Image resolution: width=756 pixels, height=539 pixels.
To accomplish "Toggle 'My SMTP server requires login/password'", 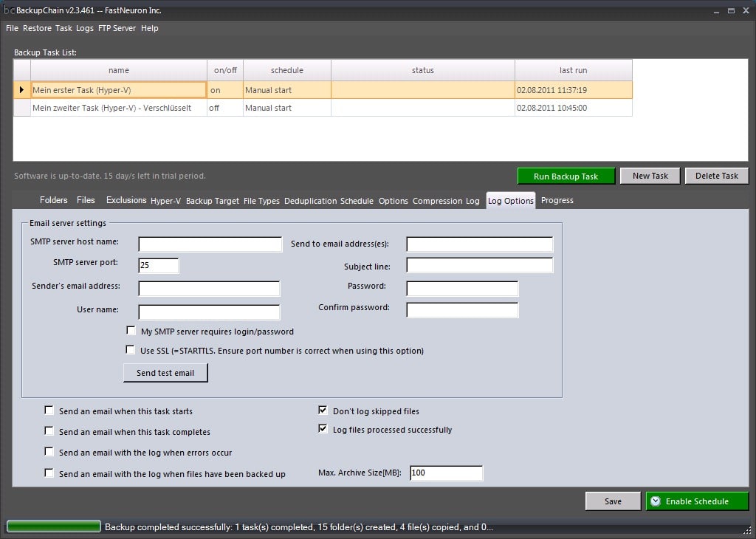I will point(131,330).
